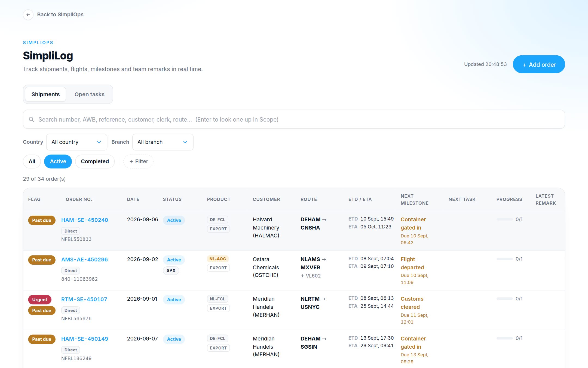Click the Flight departed milestone
This screenshot has height=368, width=588.
(412, 263)
